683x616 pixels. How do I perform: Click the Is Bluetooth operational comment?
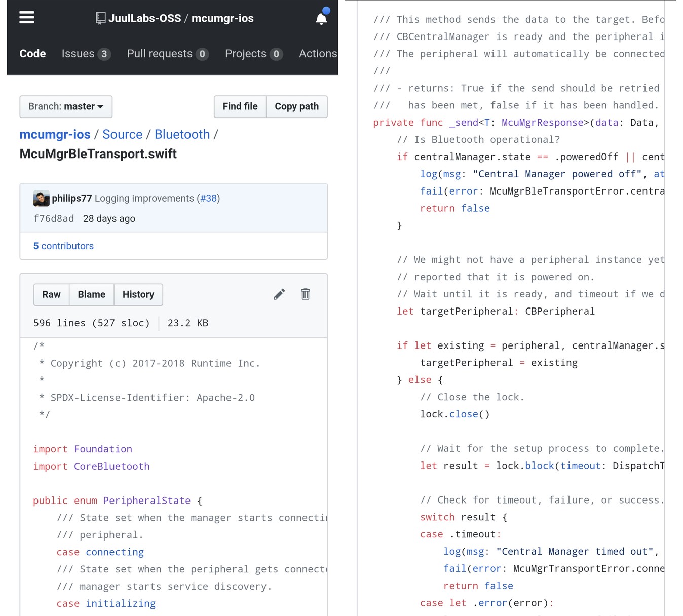tap(478, 140)
